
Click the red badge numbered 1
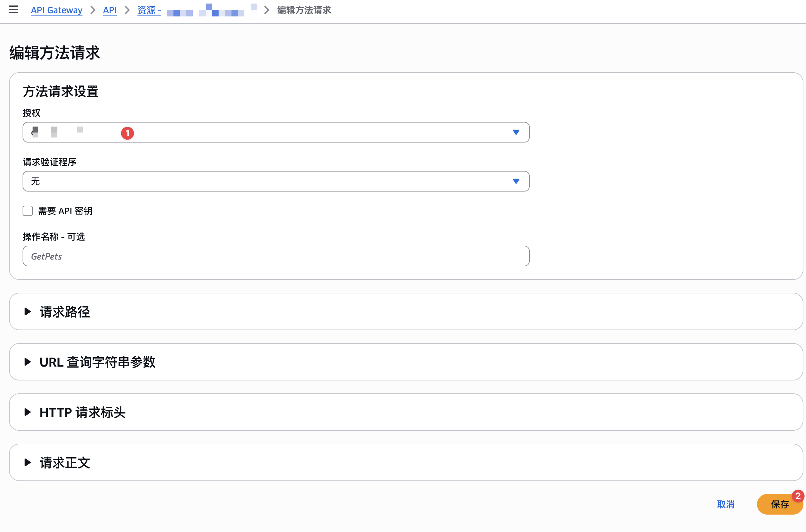pos(128,133)
